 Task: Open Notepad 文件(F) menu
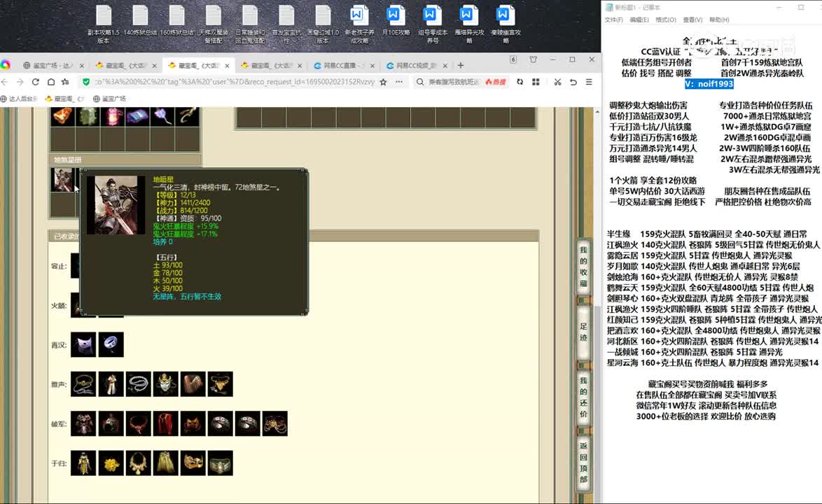tap(613, 20)
